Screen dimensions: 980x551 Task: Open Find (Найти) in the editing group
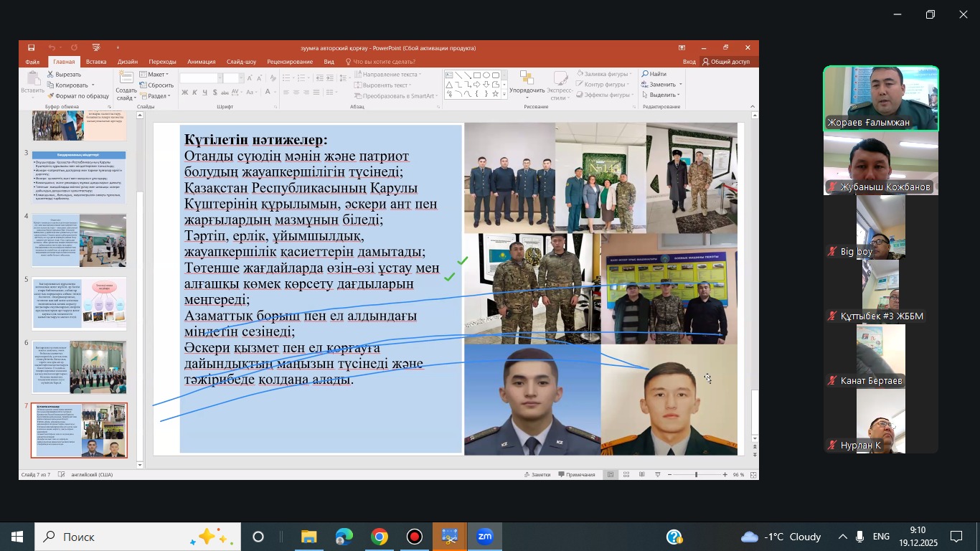[654, 75]
